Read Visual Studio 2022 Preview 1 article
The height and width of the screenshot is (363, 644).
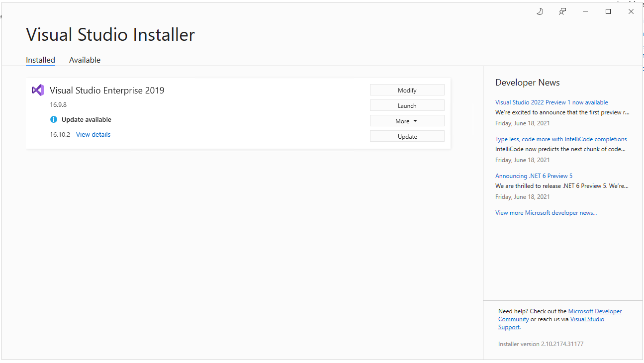pos(551,102)
